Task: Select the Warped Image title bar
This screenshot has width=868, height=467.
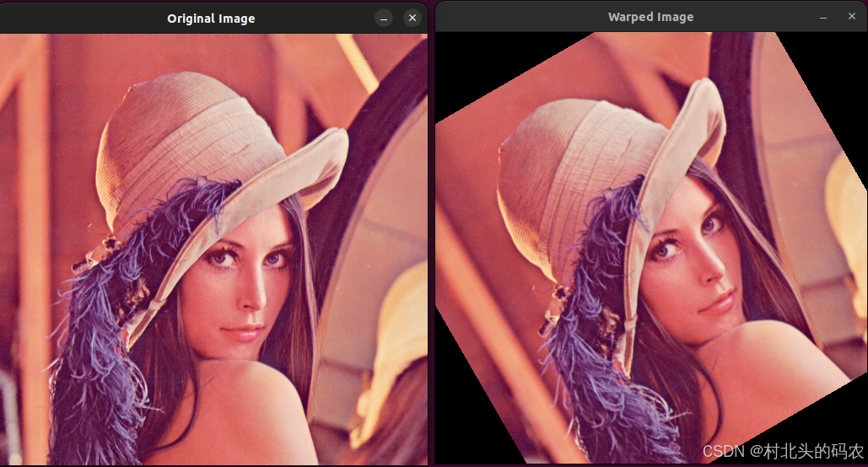Action: 651,17
